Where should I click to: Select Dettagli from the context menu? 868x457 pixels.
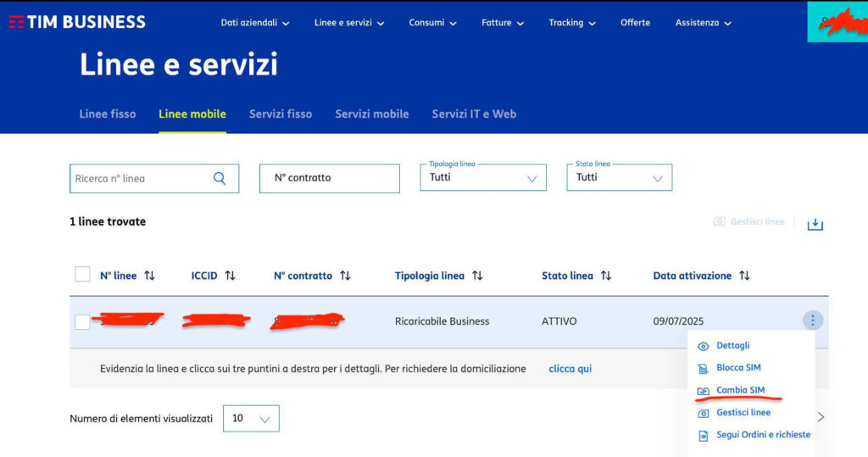733,346
